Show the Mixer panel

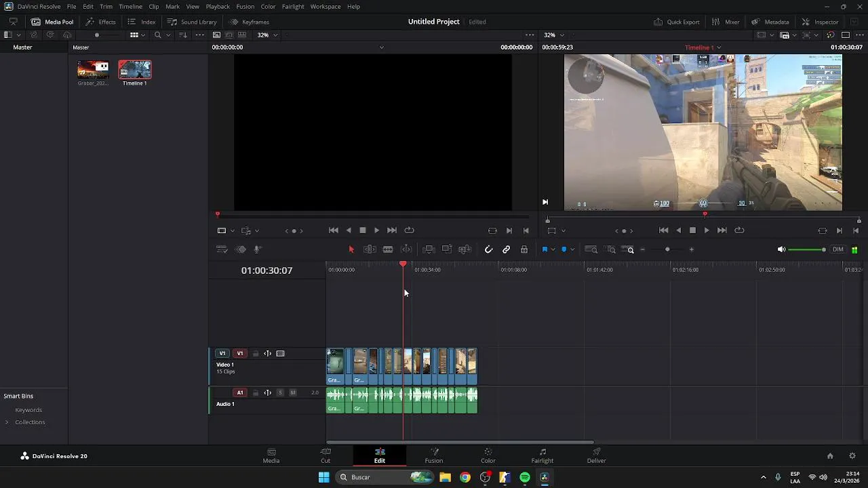[x=725, y=22]
